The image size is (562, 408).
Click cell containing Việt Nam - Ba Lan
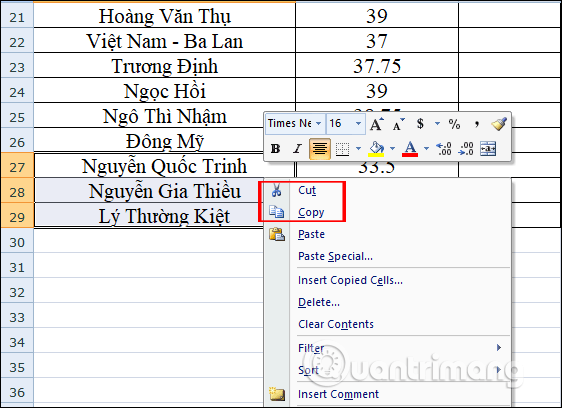pos(165,41)
